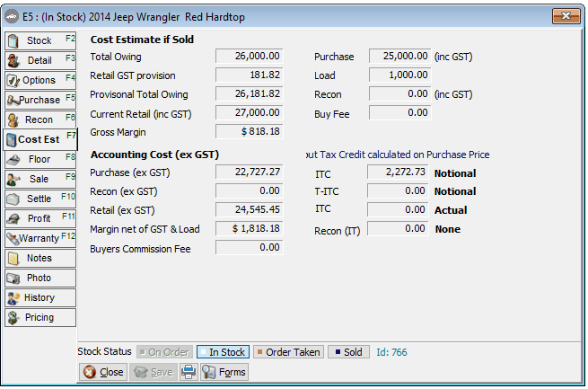
Task: Click the Total Owing field 26,000.00
Action: 249,57
